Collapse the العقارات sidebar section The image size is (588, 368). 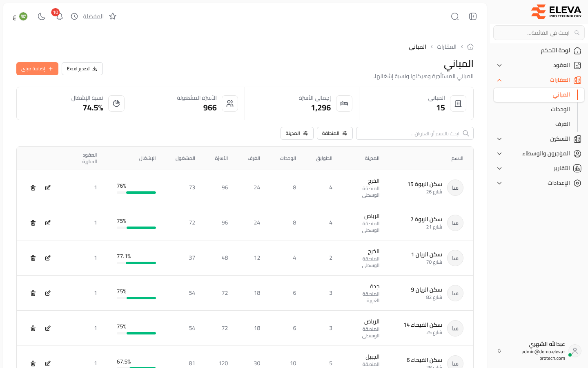pos(539,80)
